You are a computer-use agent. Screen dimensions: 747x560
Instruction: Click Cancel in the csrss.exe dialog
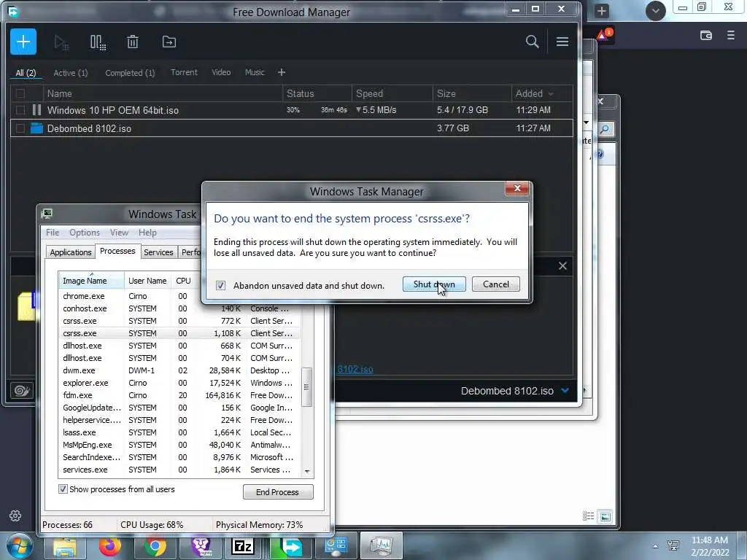[x=495, y=284]
